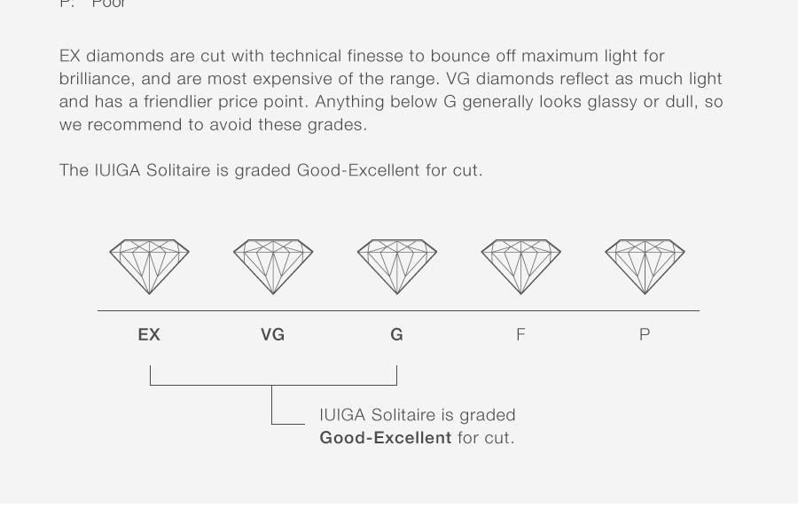The image size is (798, 532).
Task: Select the bold G grade label
Action: [397, 334]
